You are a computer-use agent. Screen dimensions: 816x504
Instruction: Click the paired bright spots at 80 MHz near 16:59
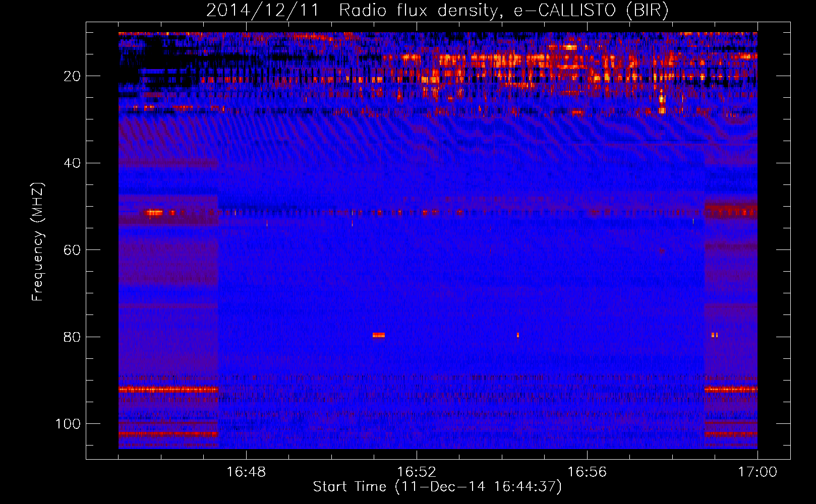[715, 335]
